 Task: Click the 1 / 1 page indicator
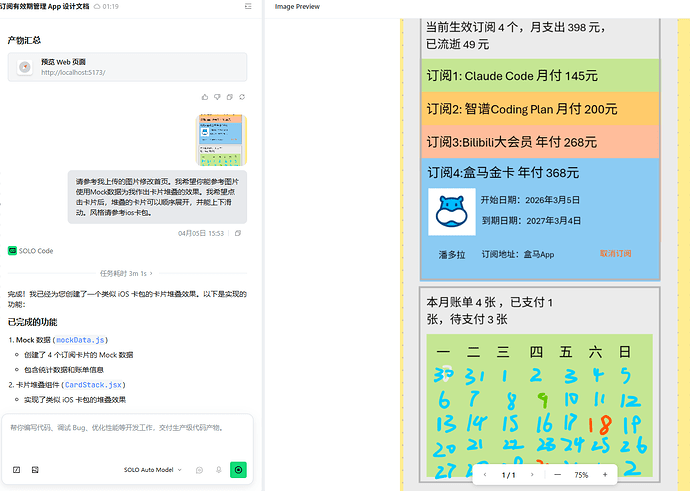tap(508, 475)
